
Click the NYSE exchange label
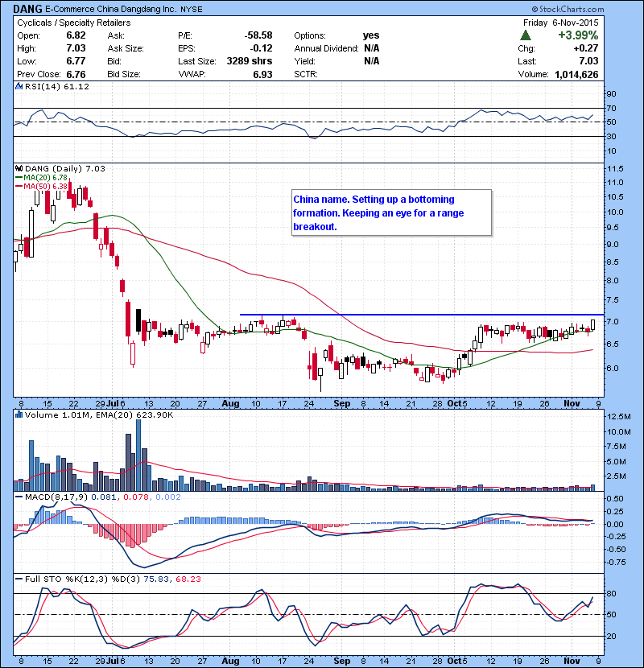coord(192,9)
